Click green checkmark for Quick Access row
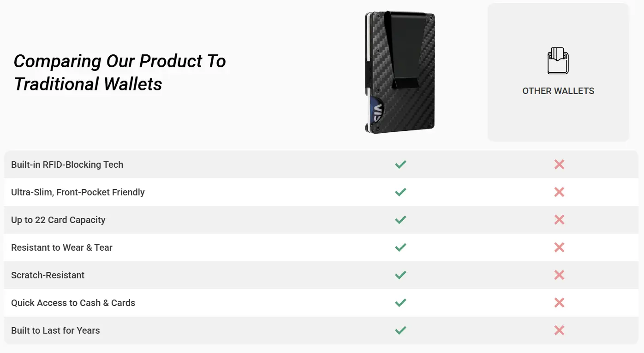This screenshot has height=353, width=644. 400,303
